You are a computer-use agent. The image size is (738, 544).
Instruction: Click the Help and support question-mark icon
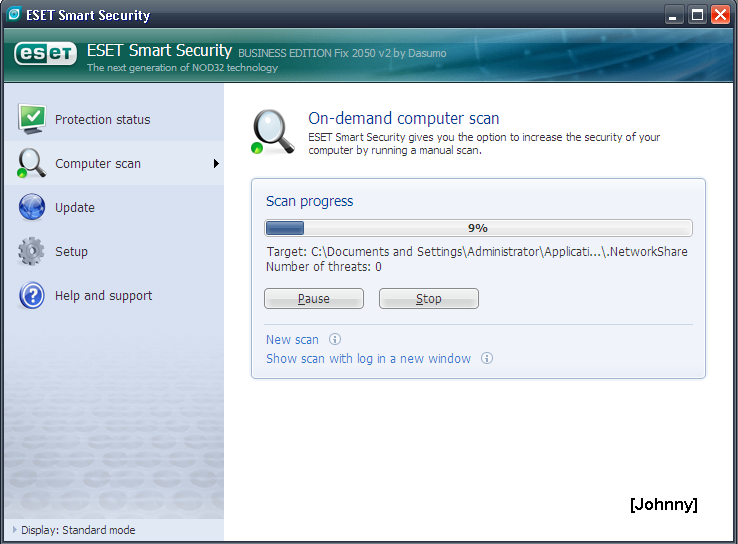[32, 296]
